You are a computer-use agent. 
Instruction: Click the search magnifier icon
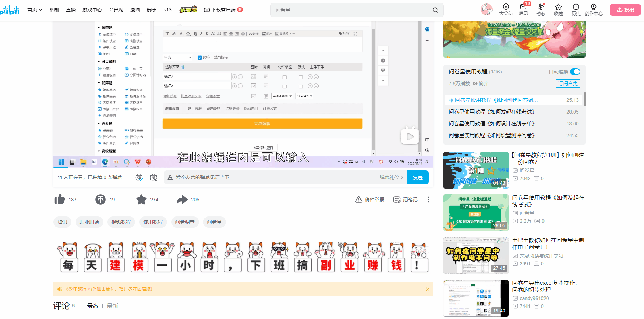coord(435,10)
